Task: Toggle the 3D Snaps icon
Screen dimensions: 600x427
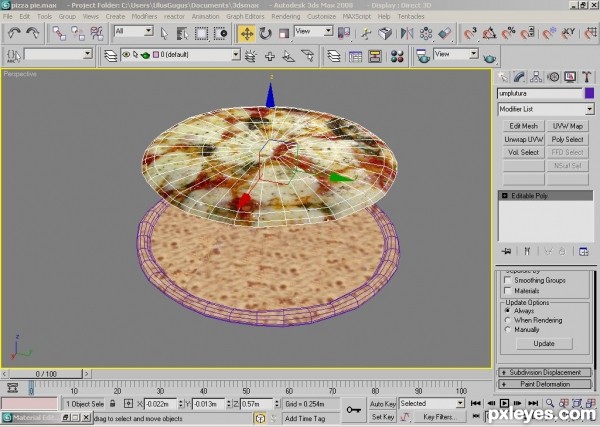Action: click(470, 34)
